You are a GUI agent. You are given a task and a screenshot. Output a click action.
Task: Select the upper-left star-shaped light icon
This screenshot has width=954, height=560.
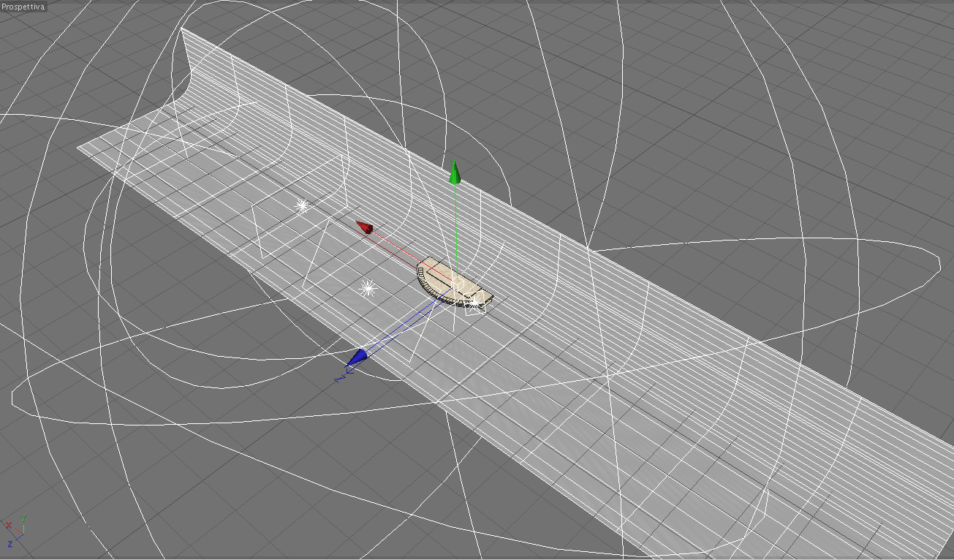tap(301, 206)
